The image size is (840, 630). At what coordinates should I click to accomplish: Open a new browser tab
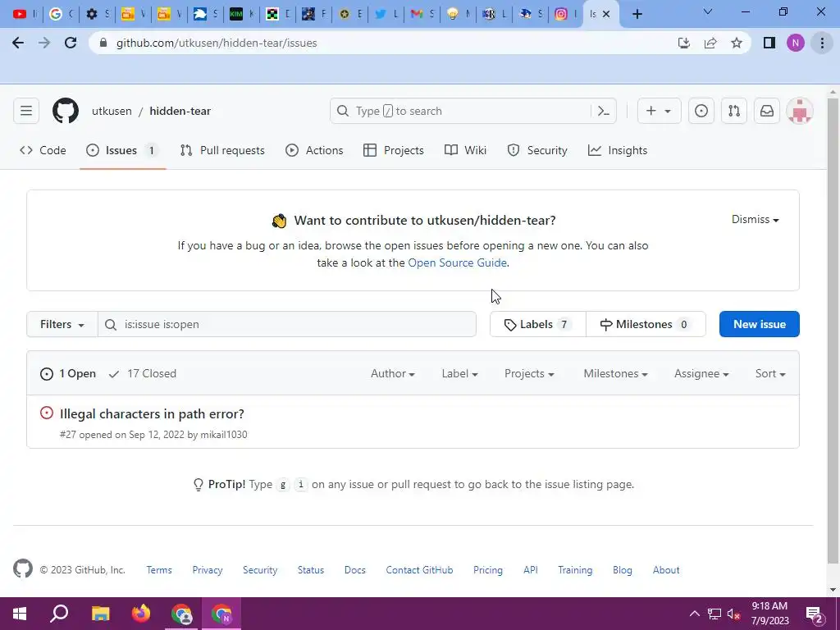pyautogui.click(x=637, y=14)
